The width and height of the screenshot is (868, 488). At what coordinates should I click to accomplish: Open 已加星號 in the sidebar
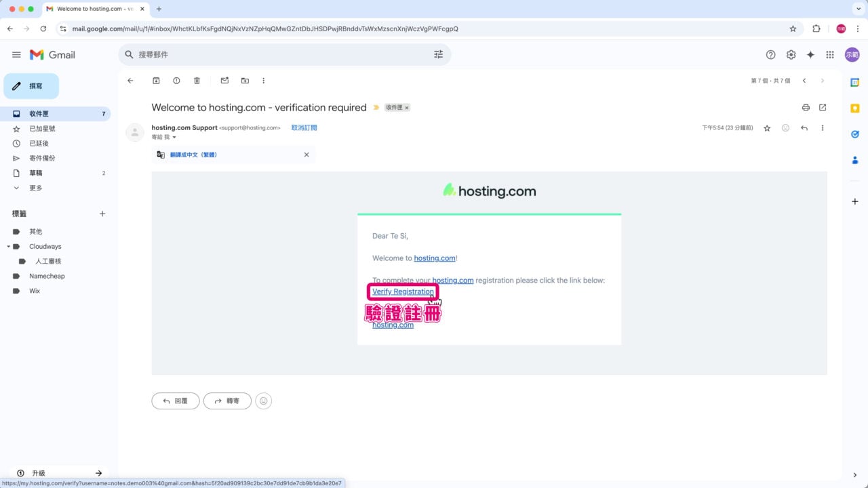pos(43,129)
